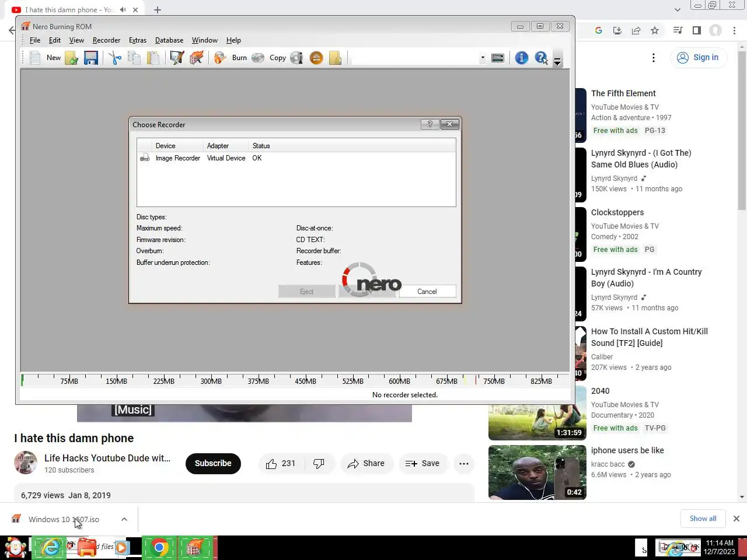The height and width of the screenshot is (560, 747).
Task: Switch to Nero in the taskbar
Action: click(194, 548)
